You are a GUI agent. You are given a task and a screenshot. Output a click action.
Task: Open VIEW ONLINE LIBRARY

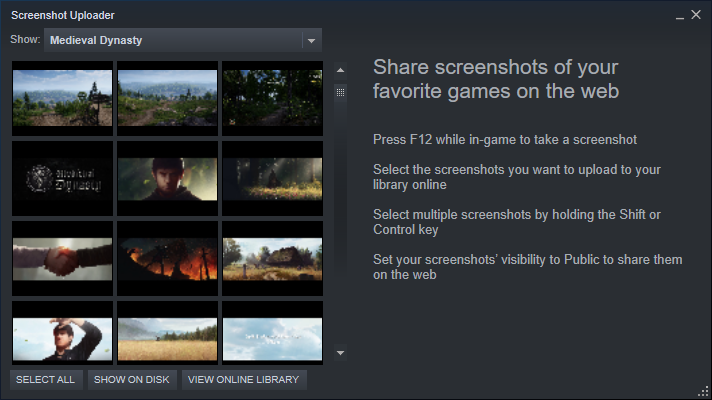[244, 380]
